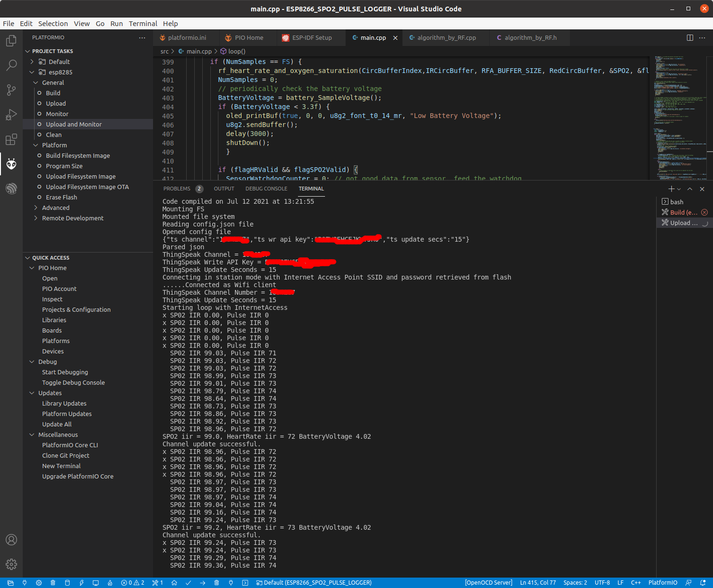Click the ESP-IDF folder icon in status bar
The image size is (713, 588).
point(10,583)
